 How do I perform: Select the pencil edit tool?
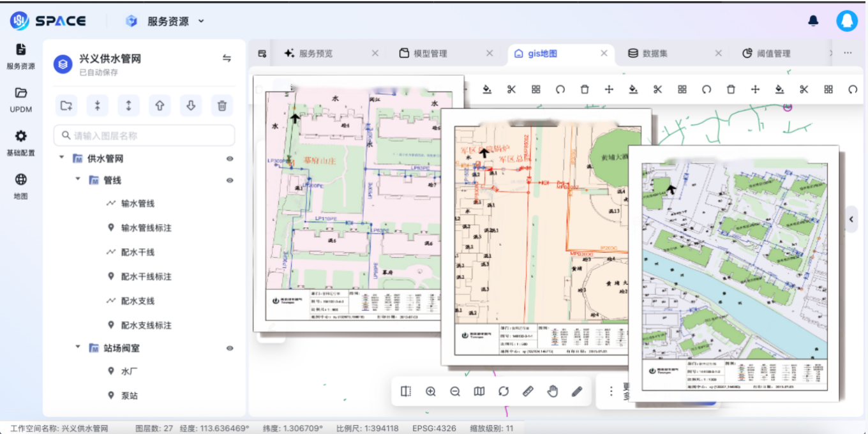click(x=577, y=391)
